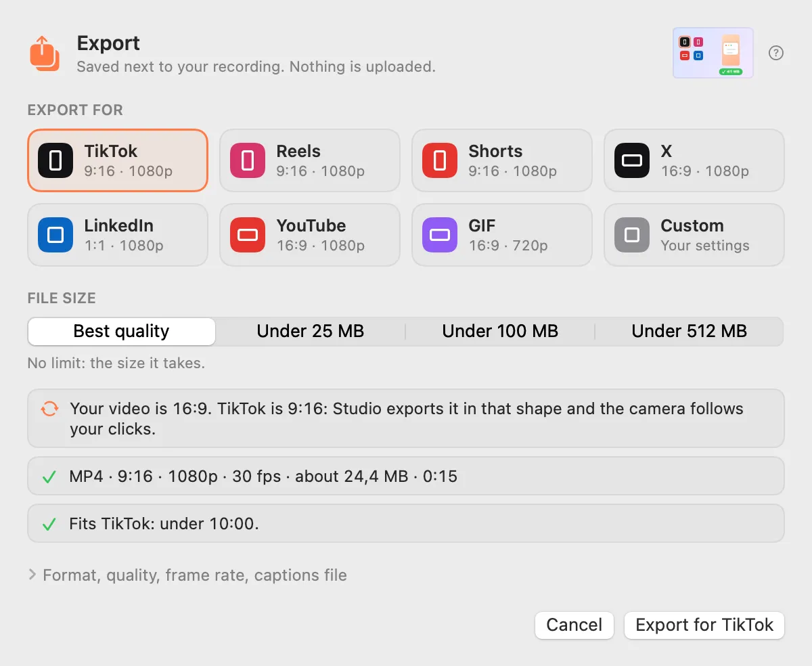Click the gray Custom square icon

(632, 235)
